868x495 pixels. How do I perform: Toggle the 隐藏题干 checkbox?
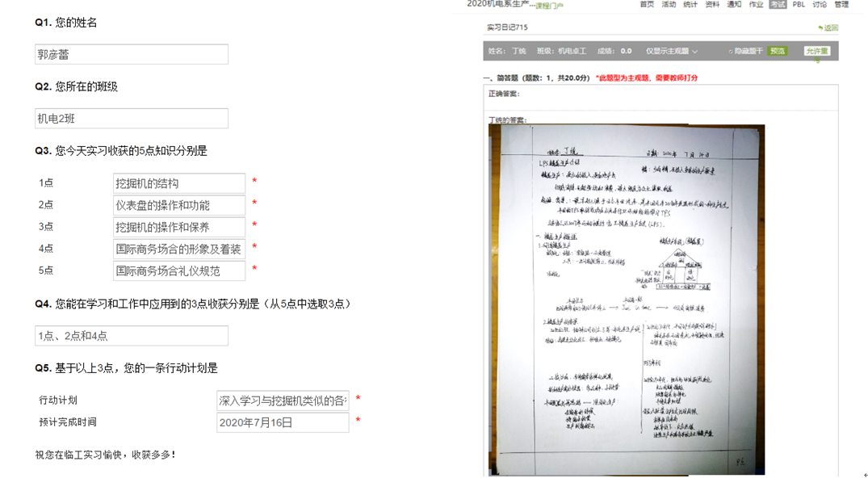730,51
